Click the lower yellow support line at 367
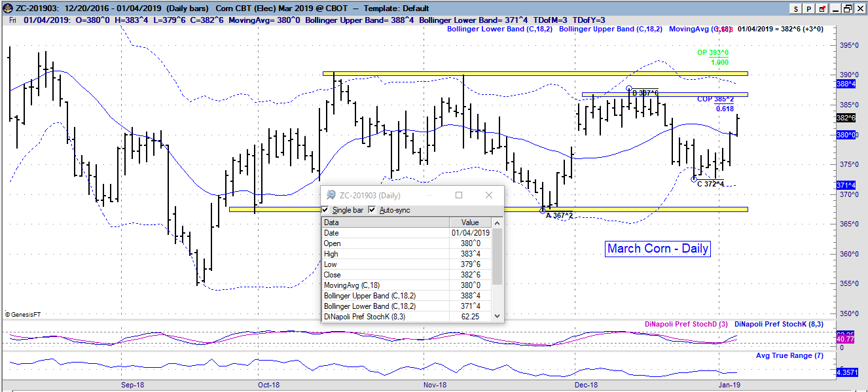Image resolution: width=868 pixels, height=392 pixels. coord(488,209)
